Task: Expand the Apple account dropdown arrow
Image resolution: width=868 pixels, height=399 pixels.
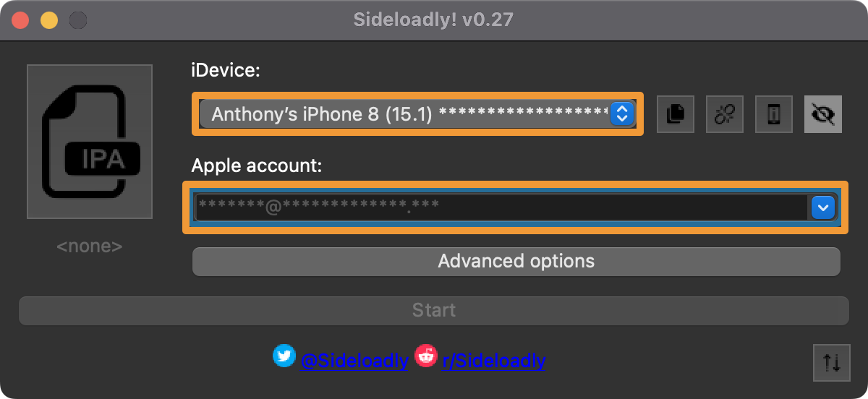Action: click(822, 208)
